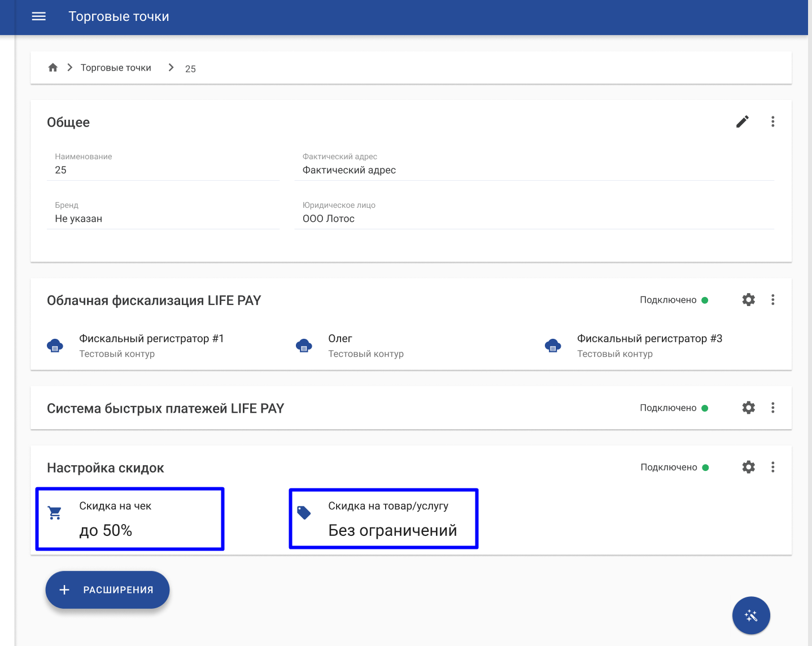The image size is (812, 646).
Task: Click the plus icon on РАСШИРЕНИЯ button
Action: coord(64,590)
